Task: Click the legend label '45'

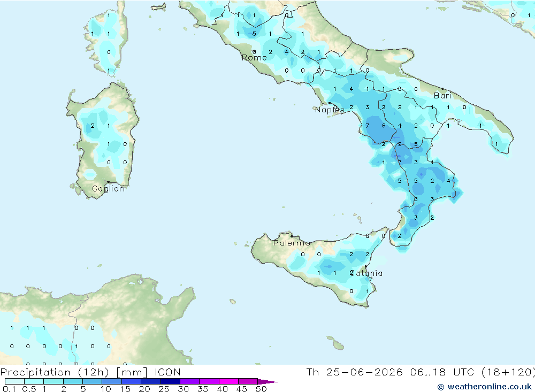Action: click(242, 389)
